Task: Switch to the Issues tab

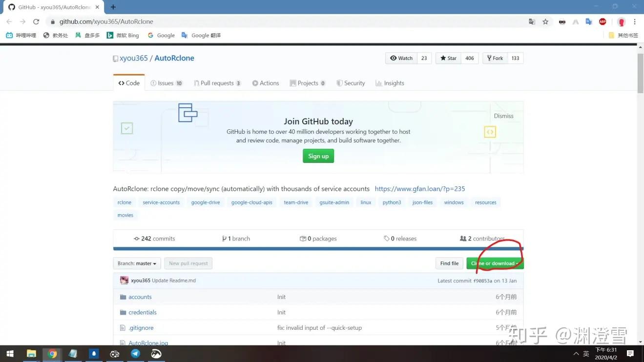Action: coord(166,83)
